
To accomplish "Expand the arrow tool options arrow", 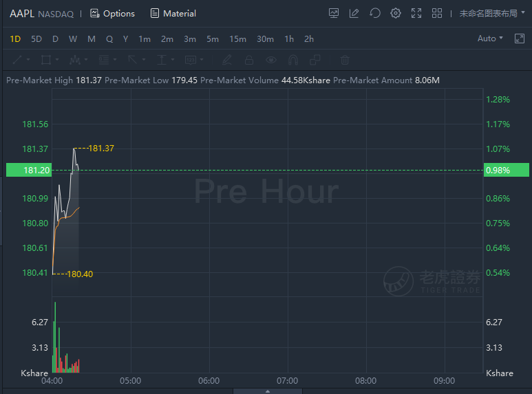I will coord(144,60).
